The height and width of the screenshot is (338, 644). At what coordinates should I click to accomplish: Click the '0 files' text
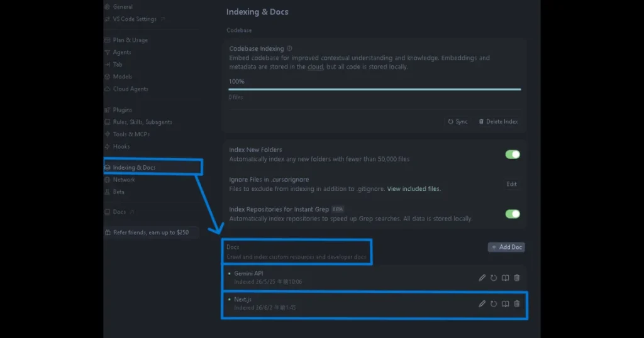(x=236, y=97)
